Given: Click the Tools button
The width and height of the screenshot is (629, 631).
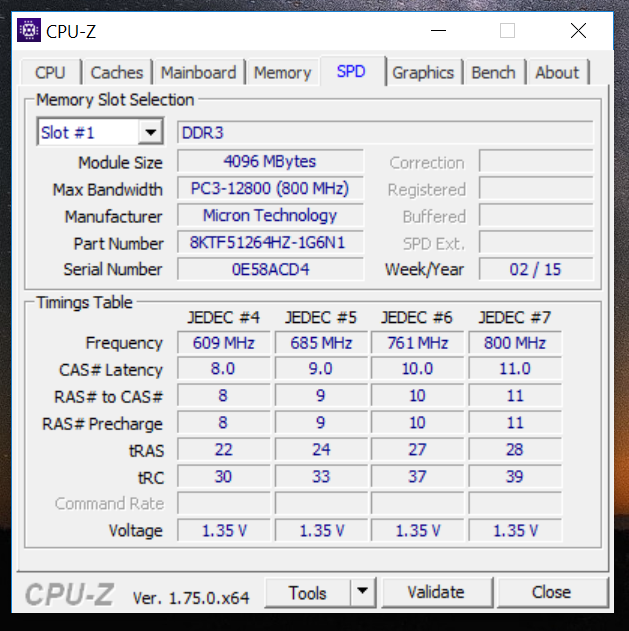Looking at the screenshot, I should [308, 592].
